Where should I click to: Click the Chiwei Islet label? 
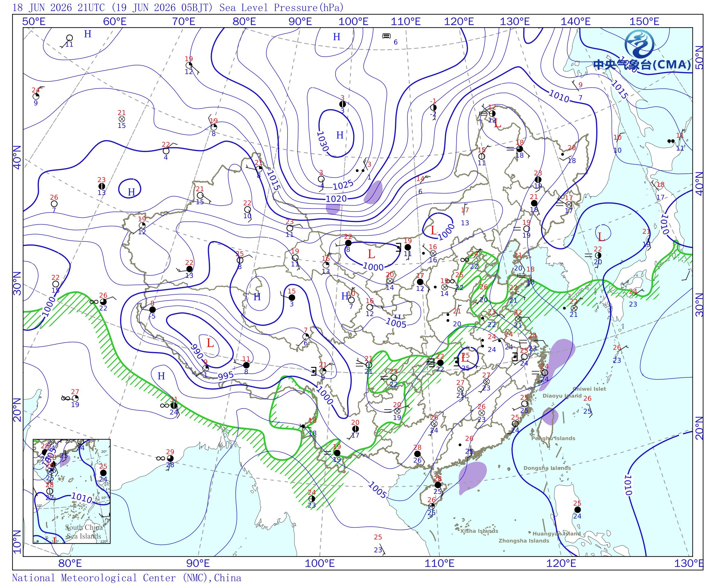589,389
